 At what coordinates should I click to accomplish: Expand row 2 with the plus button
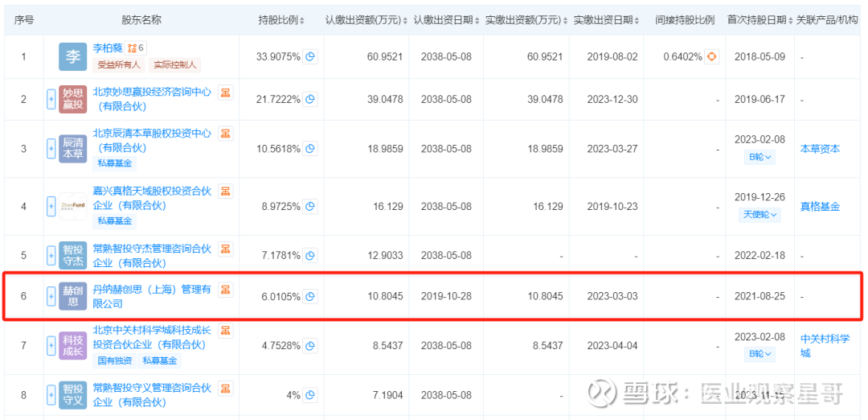pyautogui.click(x=51, y=99)
